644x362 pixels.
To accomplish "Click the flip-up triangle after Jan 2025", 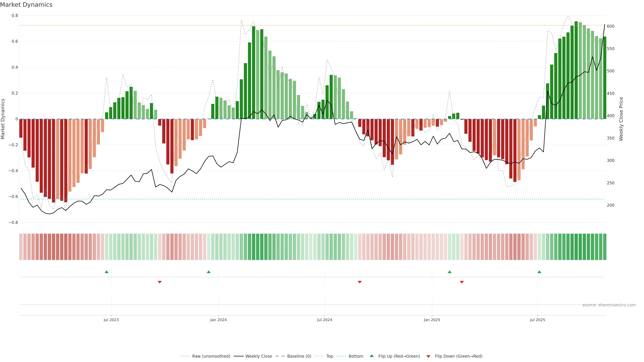I will (449, 272).
